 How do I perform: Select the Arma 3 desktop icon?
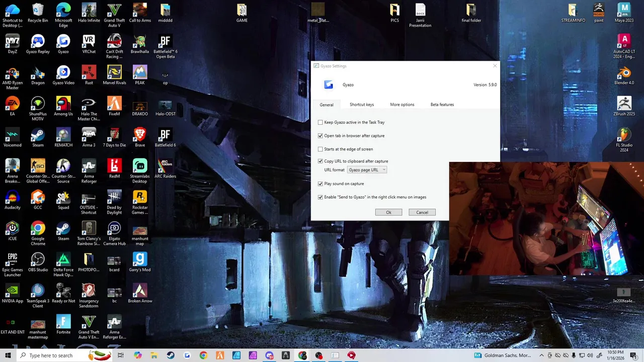click(89, 138)
